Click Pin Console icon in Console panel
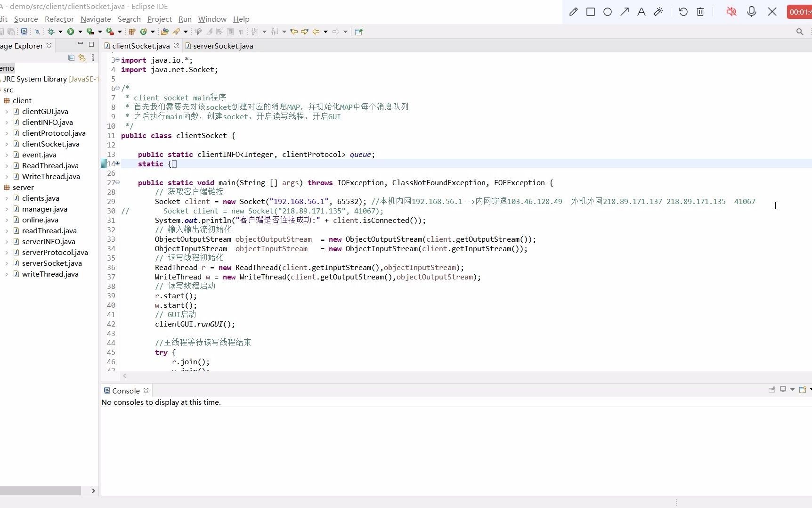812x508 pixels. pyautogui.click(x=772, y=389)
